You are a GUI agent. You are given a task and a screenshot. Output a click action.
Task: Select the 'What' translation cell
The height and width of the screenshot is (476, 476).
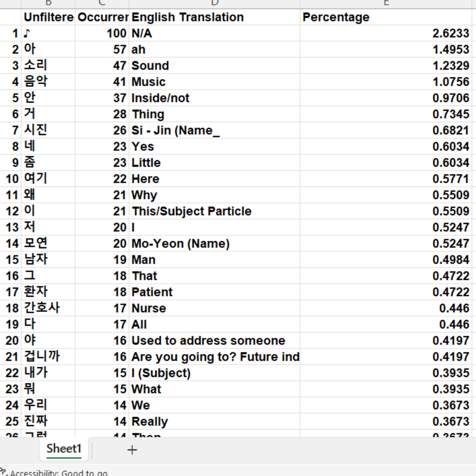point(215,389)
